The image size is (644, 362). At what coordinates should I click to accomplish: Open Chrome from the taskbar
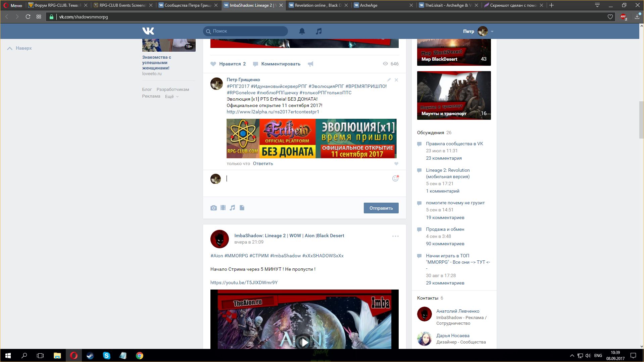[139, 356]
